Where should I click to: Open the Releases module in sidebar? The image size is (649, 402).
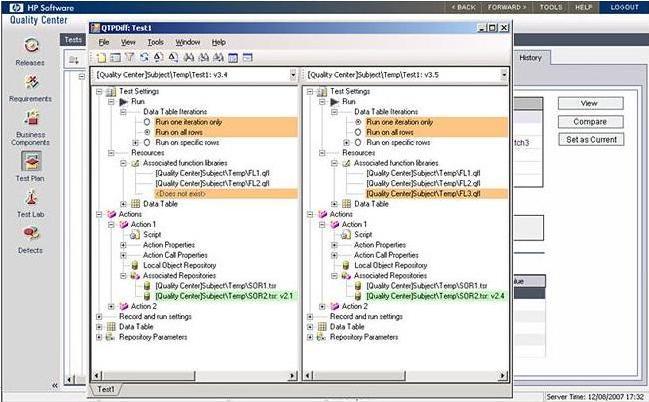click(x=31, y=45)
